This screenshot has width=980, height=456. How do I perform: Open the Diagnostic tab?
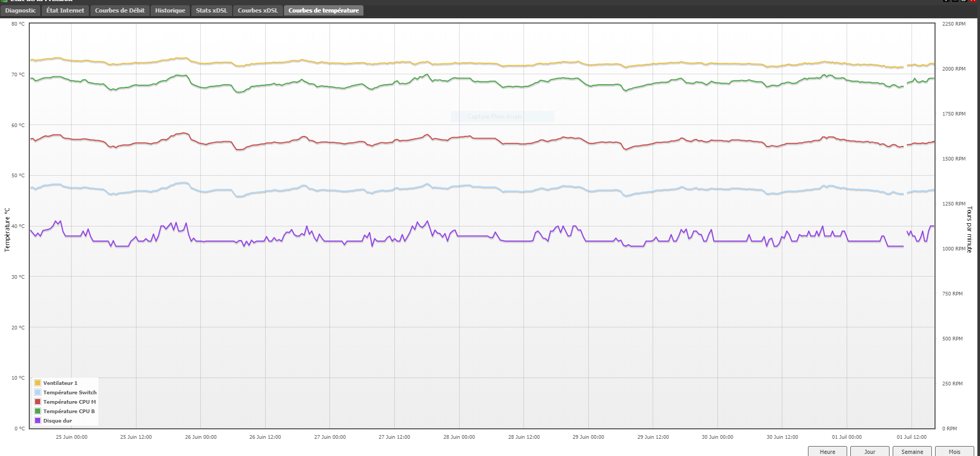tap(20, 10)
